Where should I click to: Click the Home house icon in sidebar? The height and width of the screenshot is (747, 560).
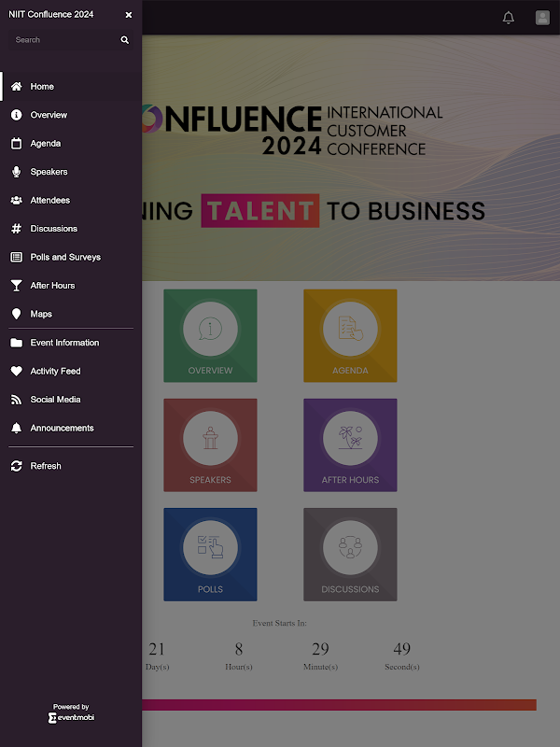point(16,86)
